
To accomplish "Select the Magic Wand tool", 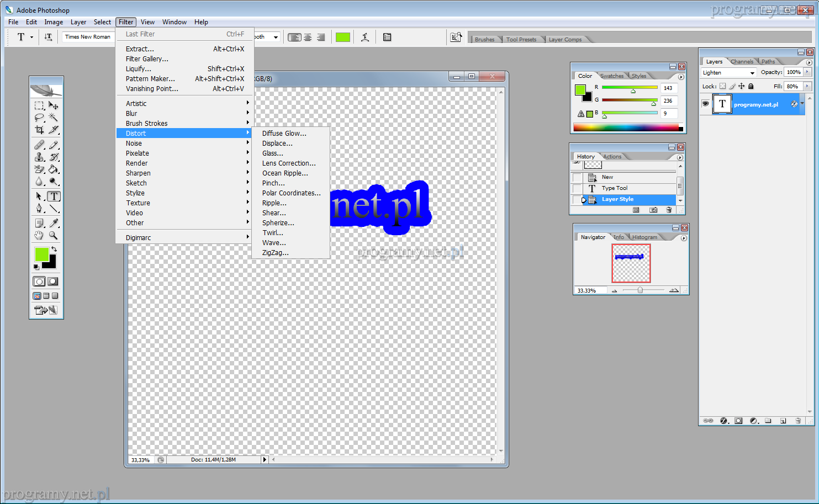I will [x=54, y=118].
